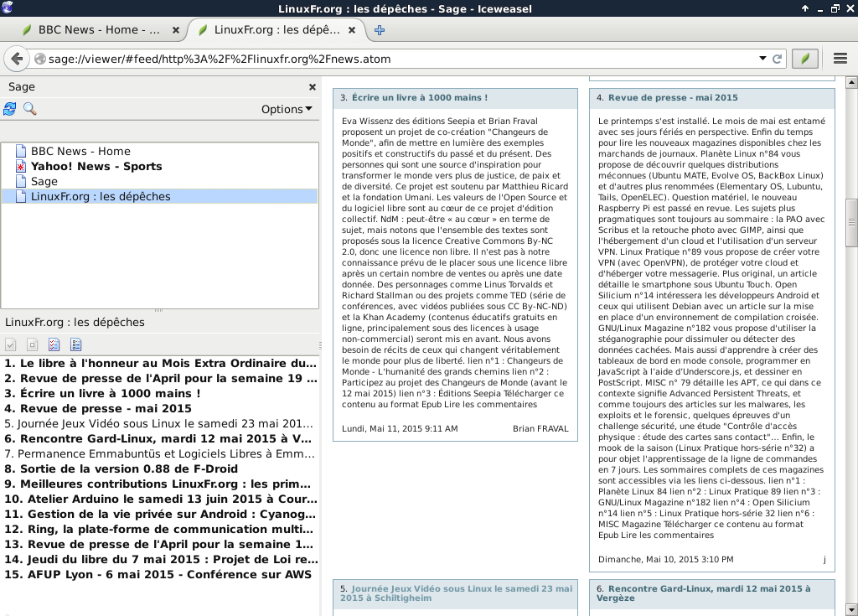Viewport: 858px width, 616px height.
Task: Close the LinuxFr.org tab
Action: (x=352, y=30)
